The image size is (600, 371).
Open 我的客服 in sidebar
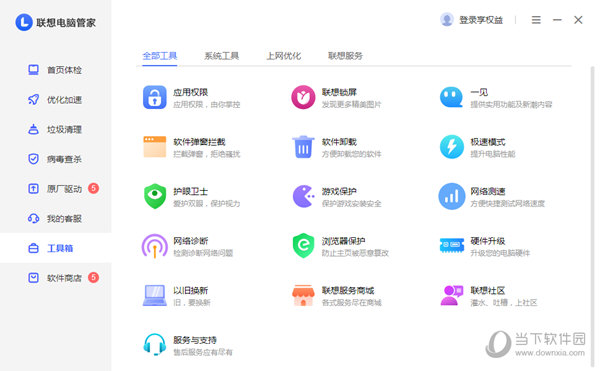(x=55, y=218)
